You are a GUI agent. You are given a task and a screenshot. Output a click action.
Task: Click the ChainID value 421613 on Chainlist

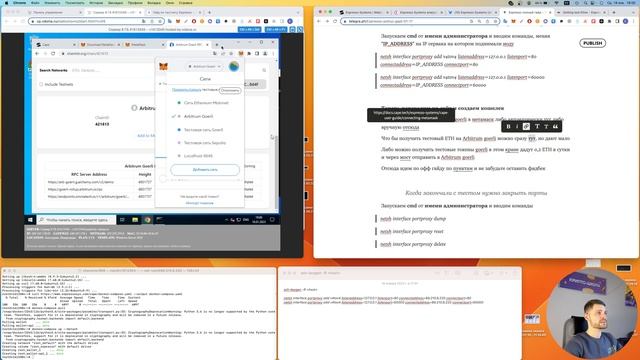click(x=102, y=124)
